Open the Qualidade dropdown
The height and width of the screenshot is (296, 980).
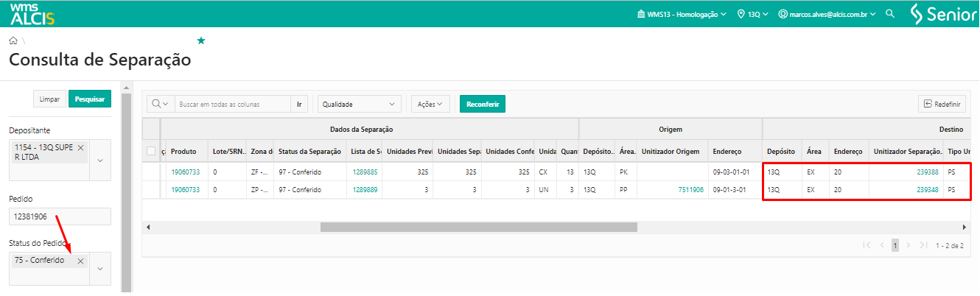360,105
